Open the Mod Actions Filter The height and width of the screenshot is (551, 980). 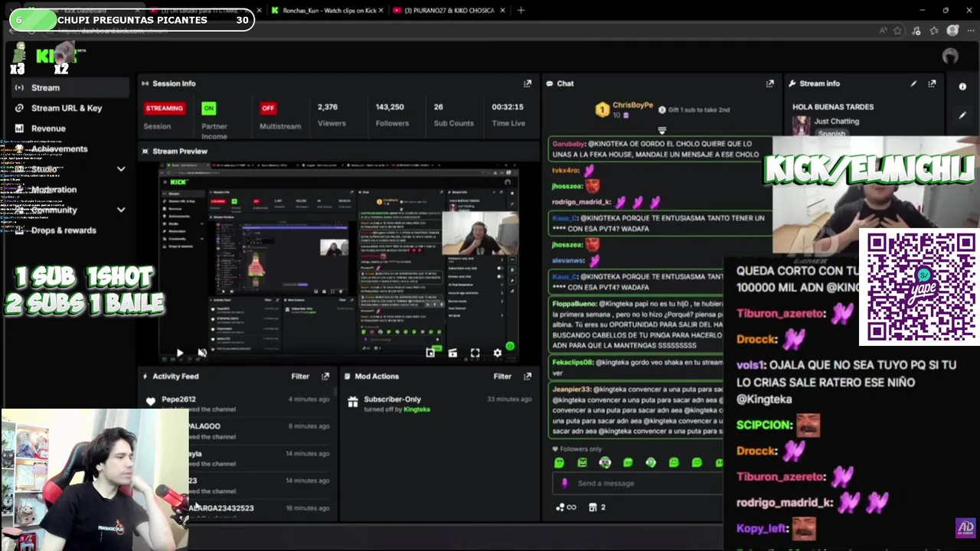pos(502,377)
